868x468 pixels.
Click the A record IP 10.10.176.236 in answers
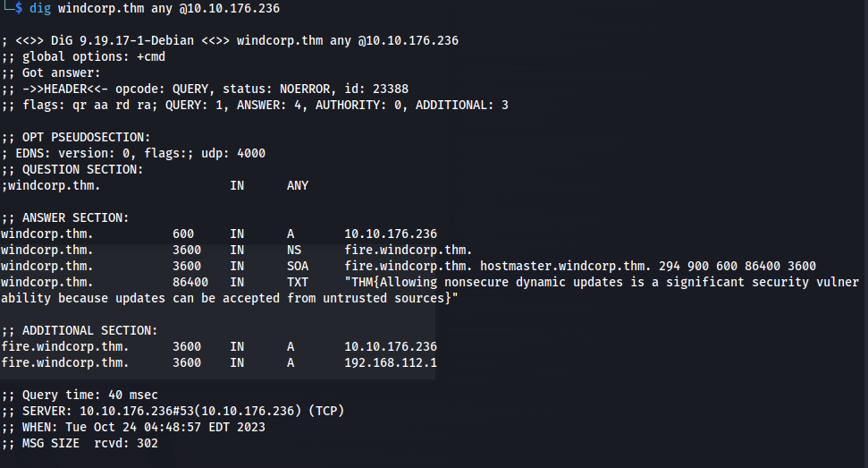coord(391,234)
